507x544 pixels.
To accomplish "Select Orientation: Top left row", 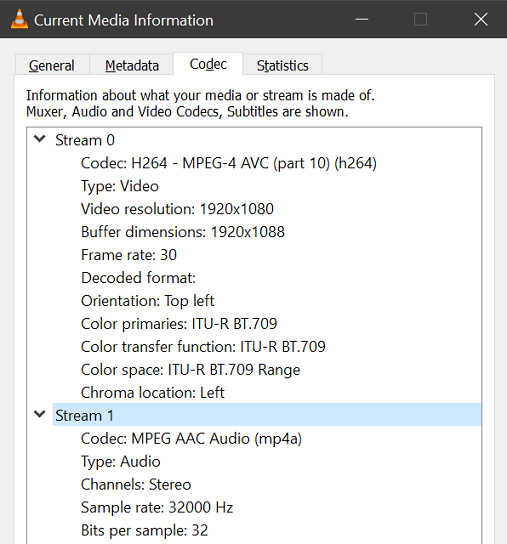I will 147,301.
